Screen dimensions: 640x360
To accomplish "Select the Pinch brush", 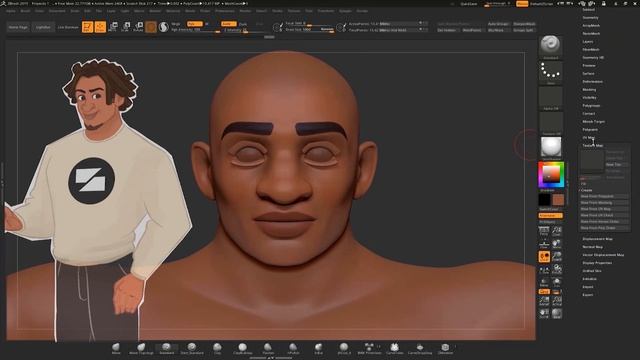I will coord(268,348).
